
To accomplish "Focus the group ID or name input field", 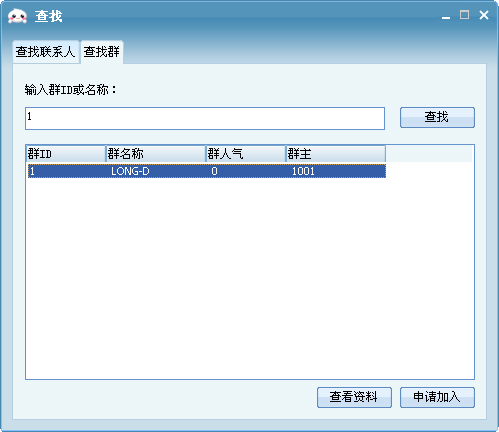I will point(205,118).
